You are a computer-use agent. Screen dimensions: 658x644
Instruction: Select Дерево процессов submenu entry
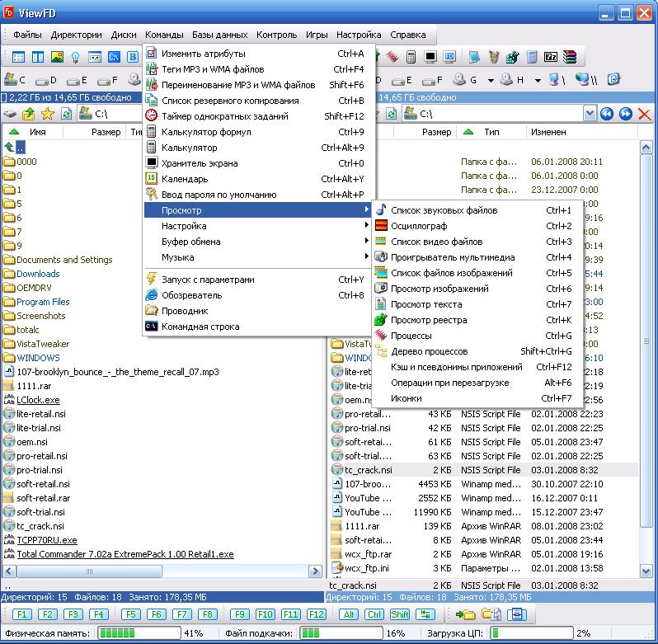point(477,351)
